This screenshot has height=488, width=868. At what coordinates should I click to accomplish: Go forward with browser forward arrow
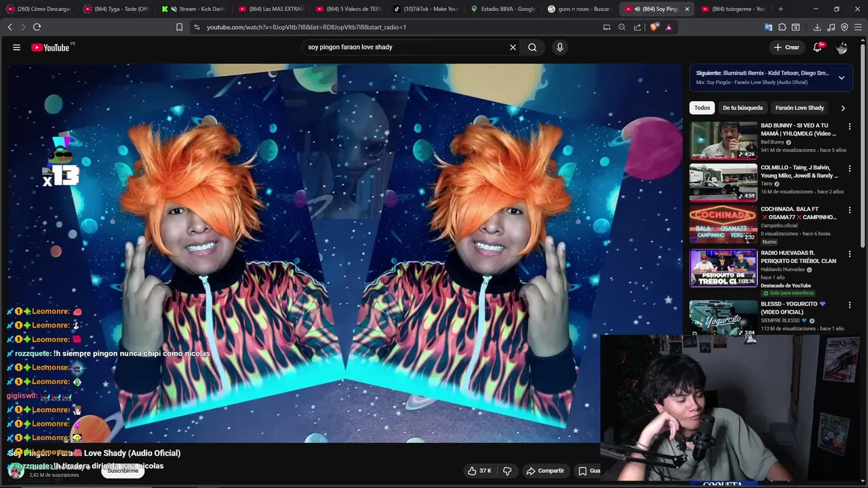[22, 27]
